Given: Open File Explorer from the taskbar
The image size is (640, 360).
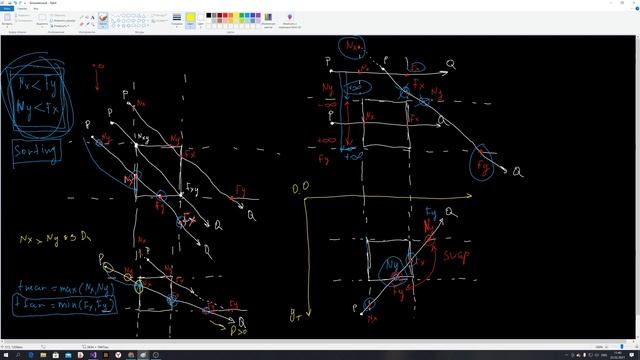Looking at the screenshot, I should 43,355.
